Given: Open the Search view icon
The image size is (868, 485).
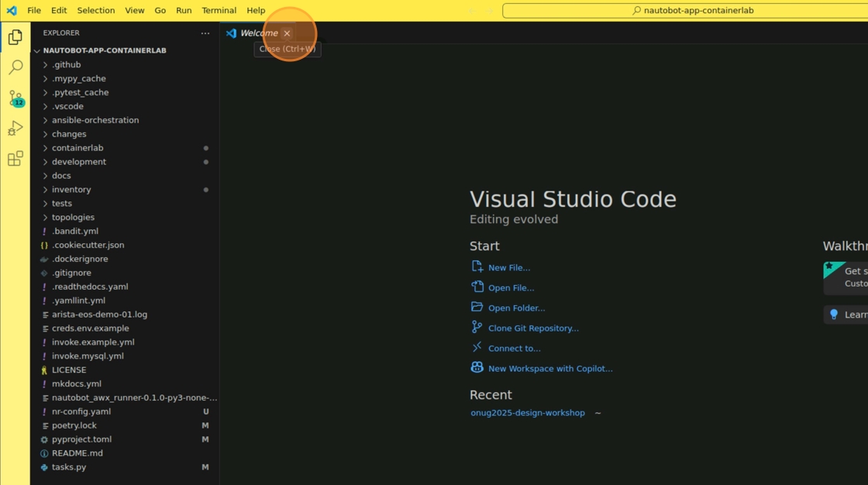Looking at the screenshot, I should (15, 68).
